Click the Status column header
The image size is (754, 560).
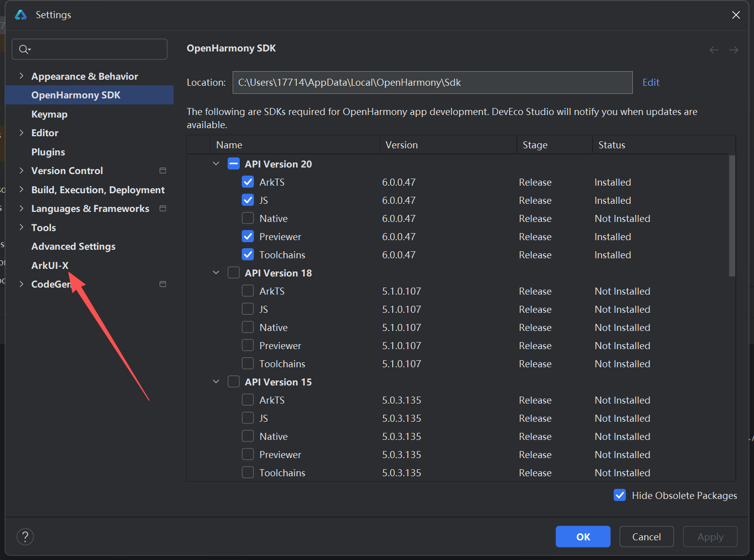[661, 145]
